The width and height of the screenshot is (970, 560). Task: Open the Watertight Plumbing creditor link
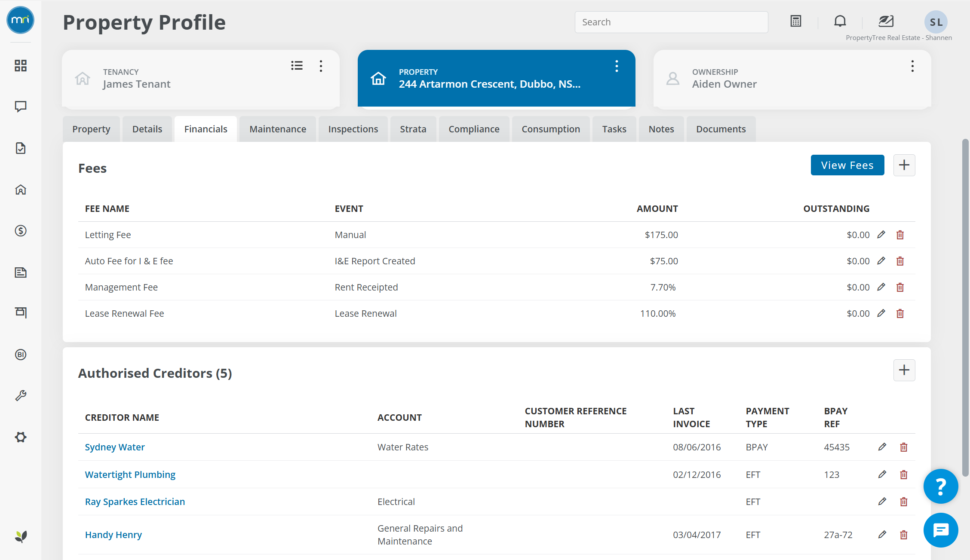point(130,474)
